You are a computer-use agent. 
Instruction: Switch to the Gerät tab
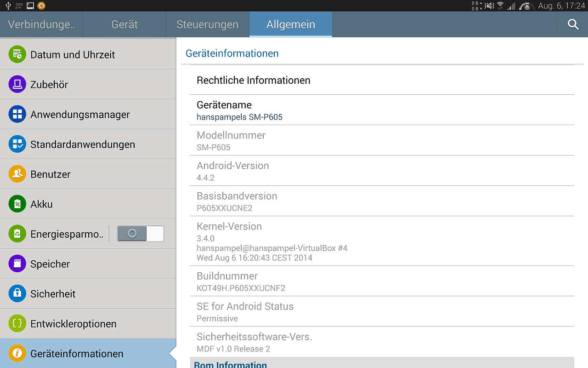124,24
